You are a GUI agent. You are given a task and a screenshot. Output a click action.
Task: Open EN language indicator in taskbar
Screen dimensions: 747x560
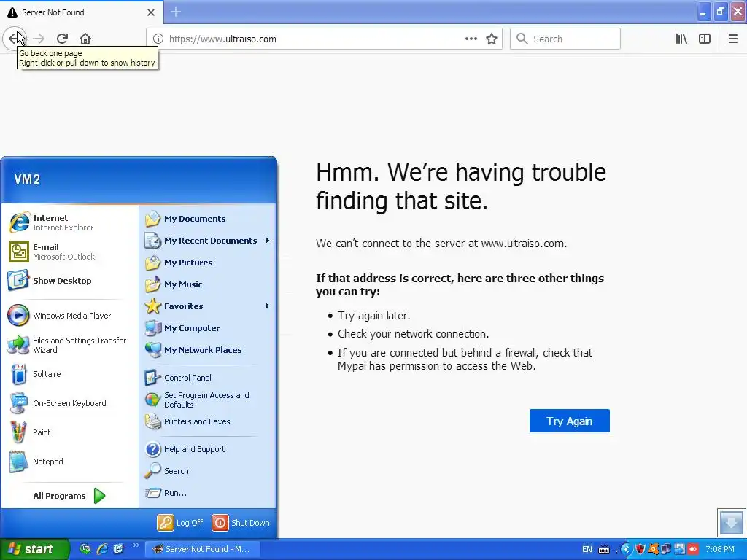587,550
